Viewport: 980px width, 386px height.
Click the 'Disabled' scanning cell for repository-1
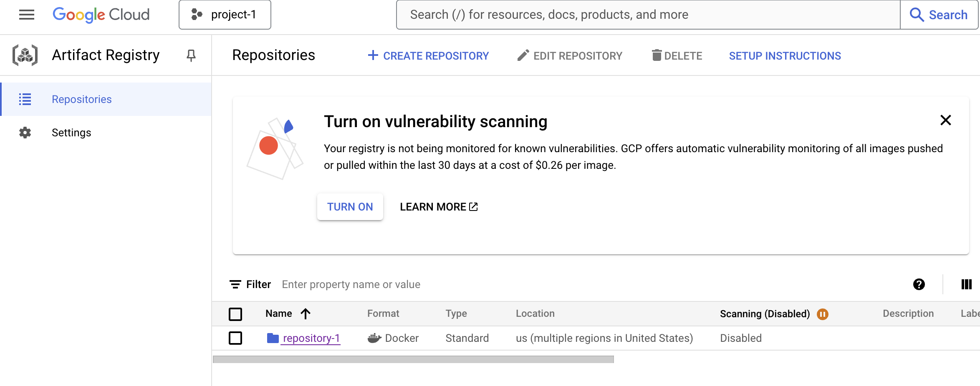click(741, 338)
